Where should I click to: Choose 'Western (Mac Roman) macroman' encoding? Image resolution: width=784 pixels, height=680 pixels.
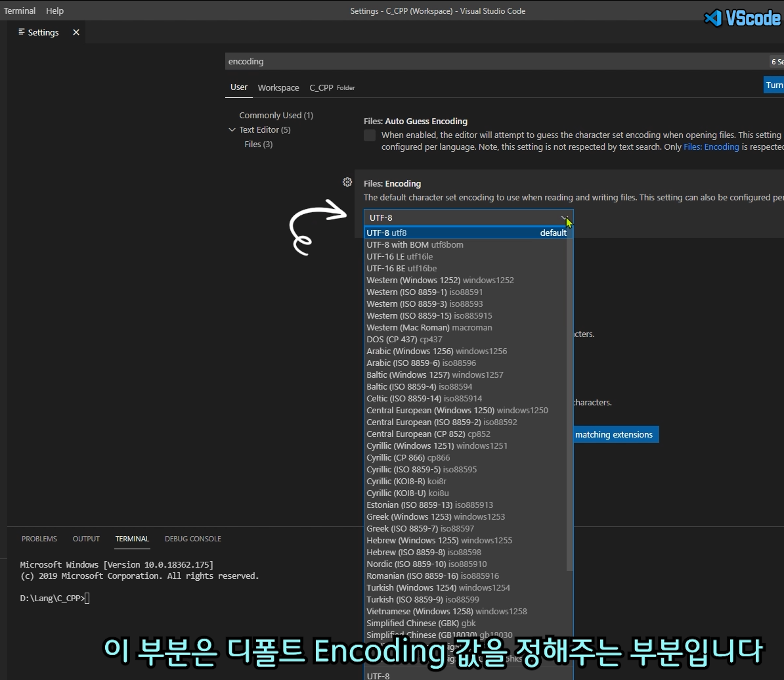pos(466,328)
